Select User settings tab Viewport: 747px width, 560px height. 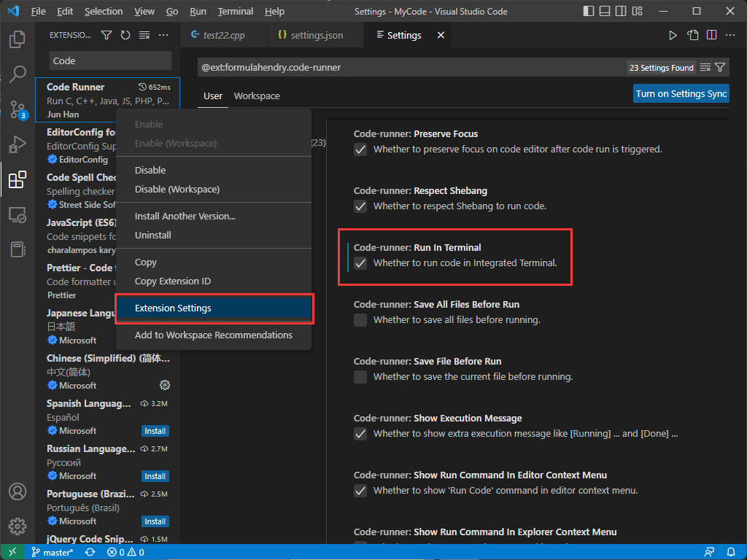point(213,96)
